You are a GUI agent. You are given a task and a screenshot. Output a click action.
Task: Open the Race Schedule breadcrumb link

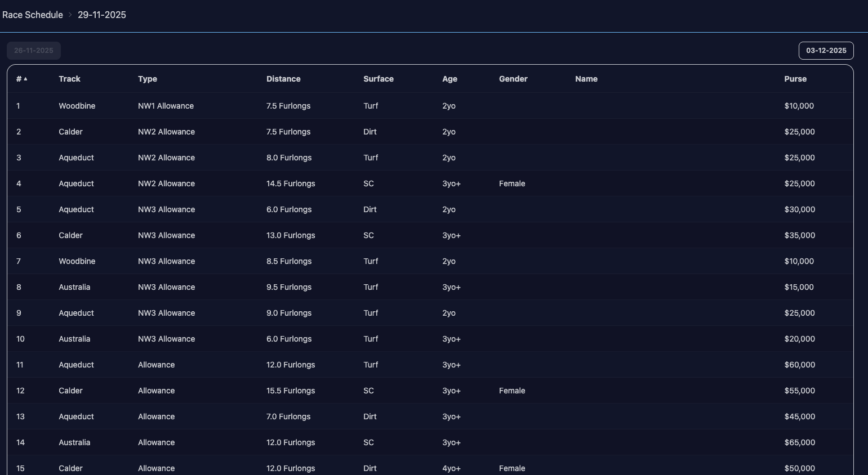pyautogui.click(x=33, y=15)
